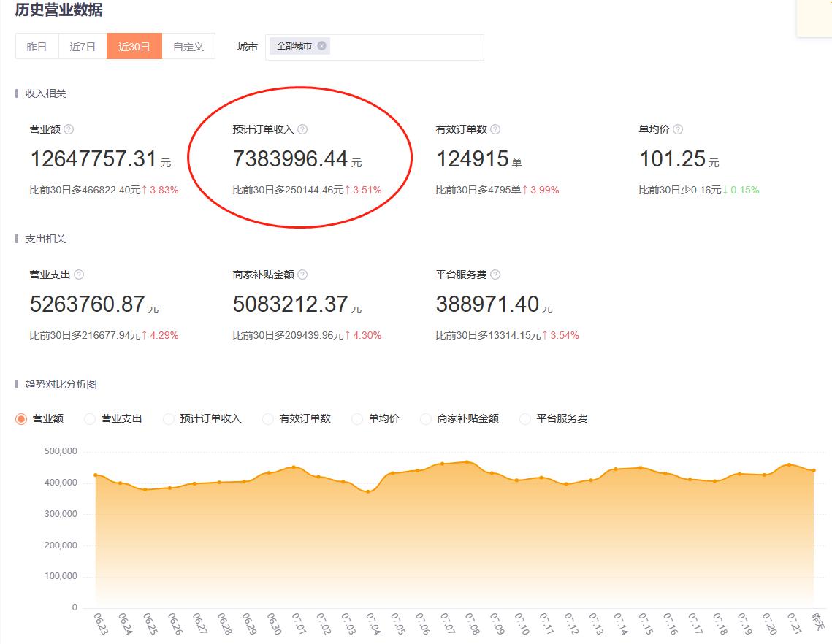Switch to the 近7日 date tab
This screenshot has width=832, height=644.
pyautogui.click(x=83, y=45)
